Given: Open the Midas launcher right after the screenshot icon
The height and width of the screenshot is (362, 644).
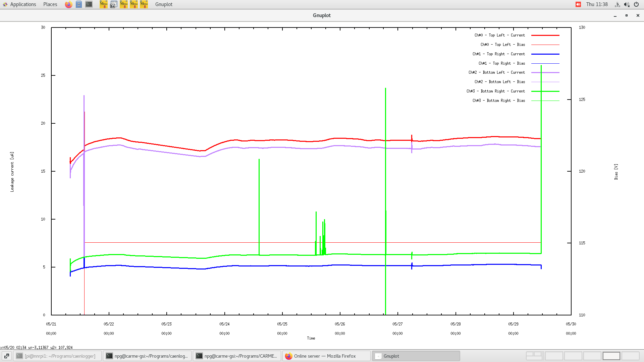Looking at the screenshot, I should click(x=123, y=4).
